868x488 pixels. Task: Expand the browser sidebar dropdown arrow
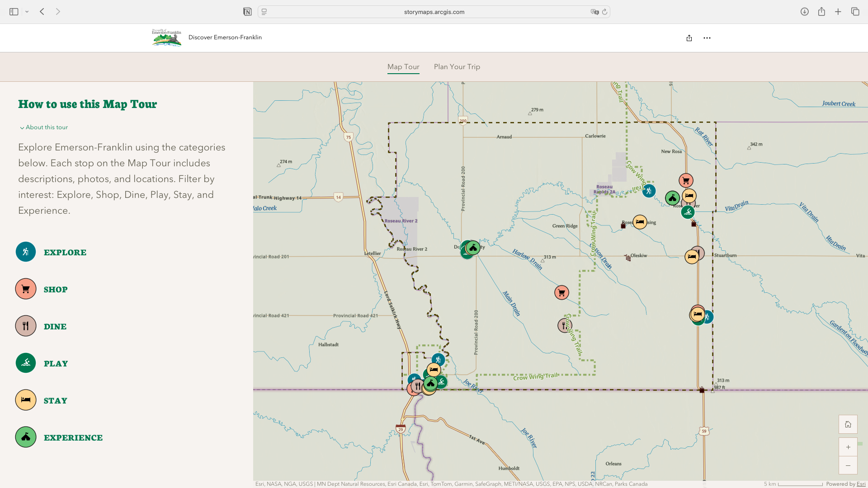coord(27,12)
